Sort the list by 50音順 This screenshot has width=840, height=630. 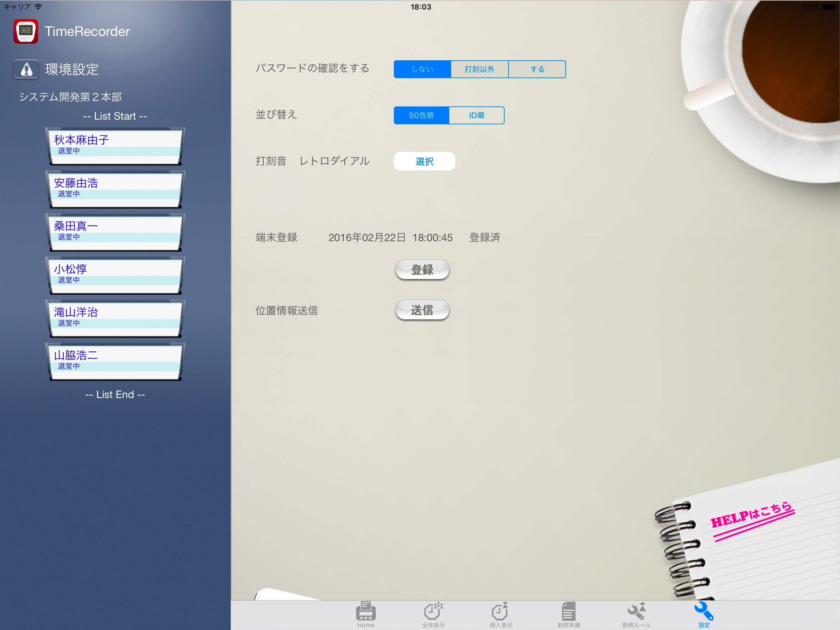[421, 116]
